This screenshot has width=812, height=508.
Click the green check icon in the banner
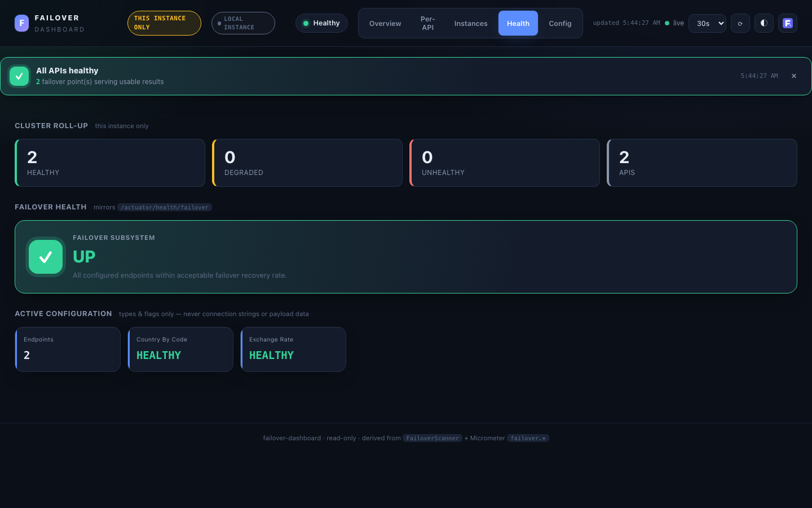[19, 76]
